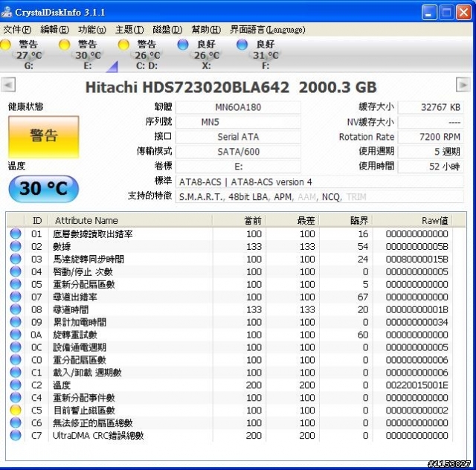Open the 磁盤(D) menu

pos(167,30)
